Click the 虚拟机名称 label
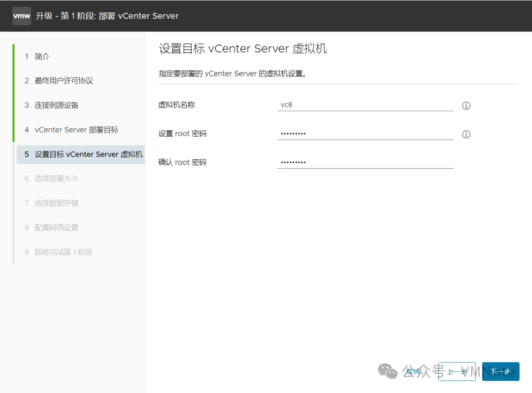Screen dimensions: 532x393 coord(176,105)
